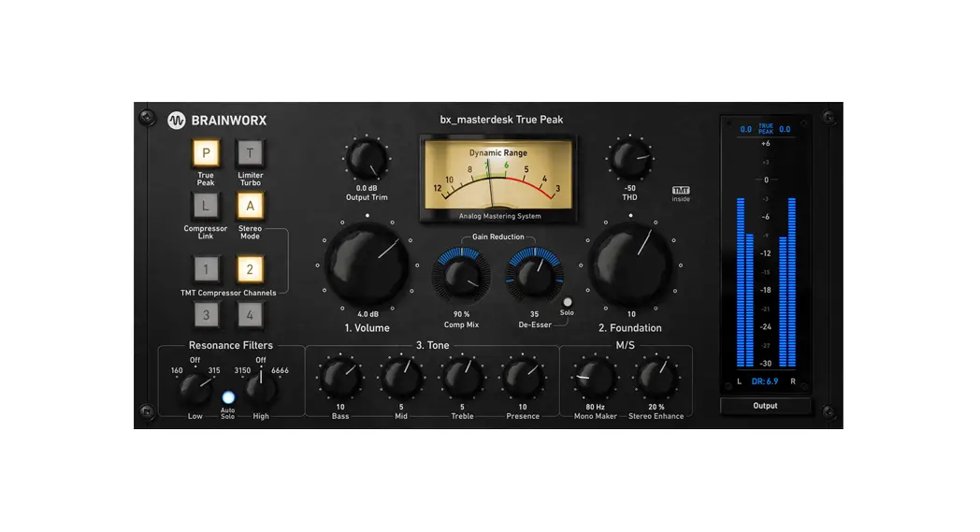The width and height of the screenshot is (980, 532).
Task: Click the Bass tone knob
Action: (x=340, y=378)
